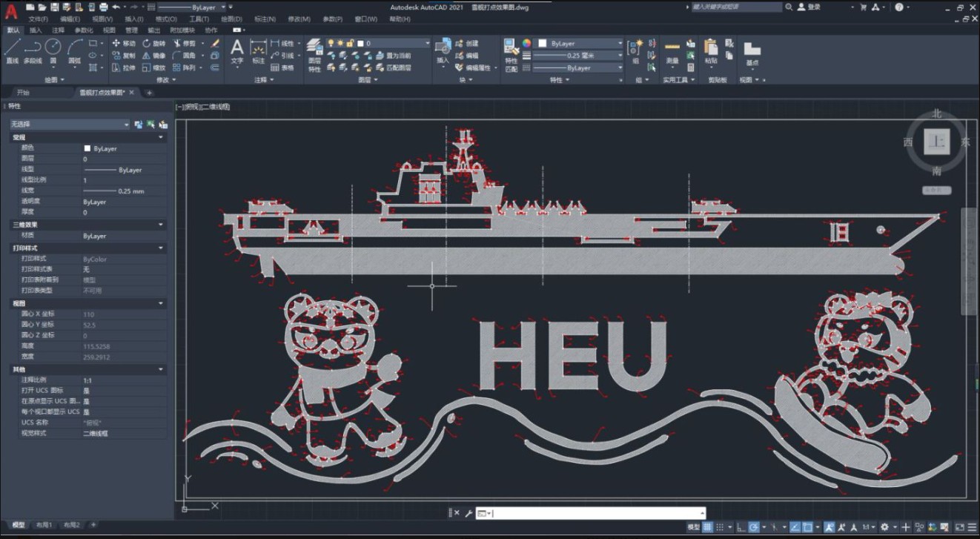Open the 格式(O) menu

pyautogui.click(x=167, y=19)
